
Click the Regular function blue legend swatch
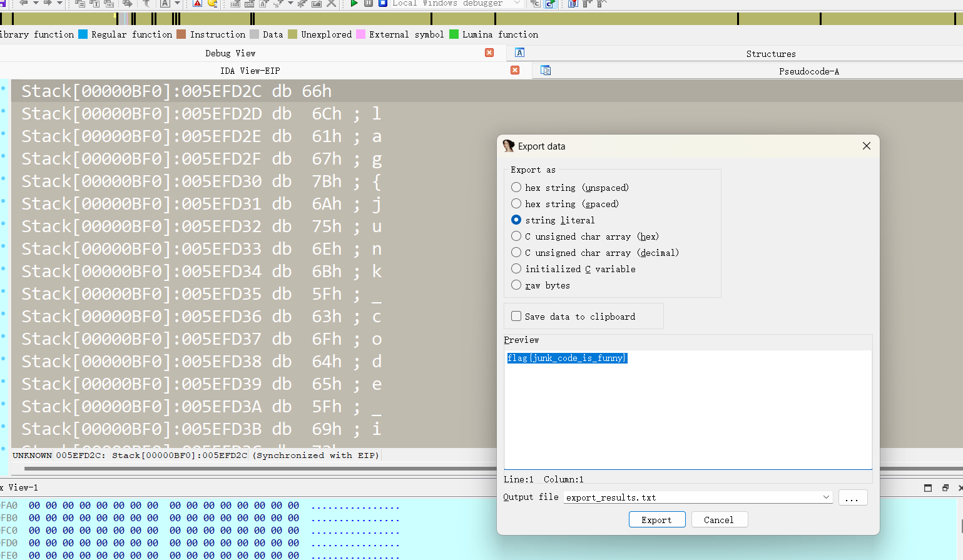83,34
